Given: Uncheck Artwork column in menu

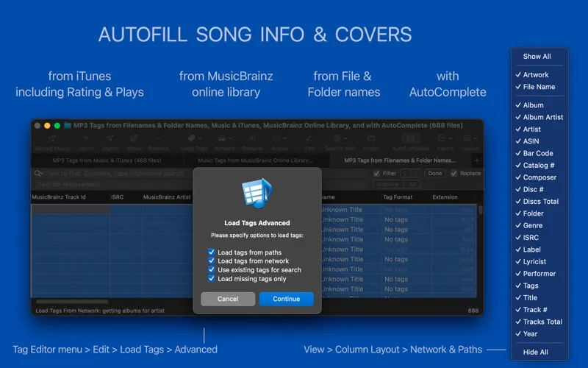Looking at the screenshot, I should [x=539, y=75].
